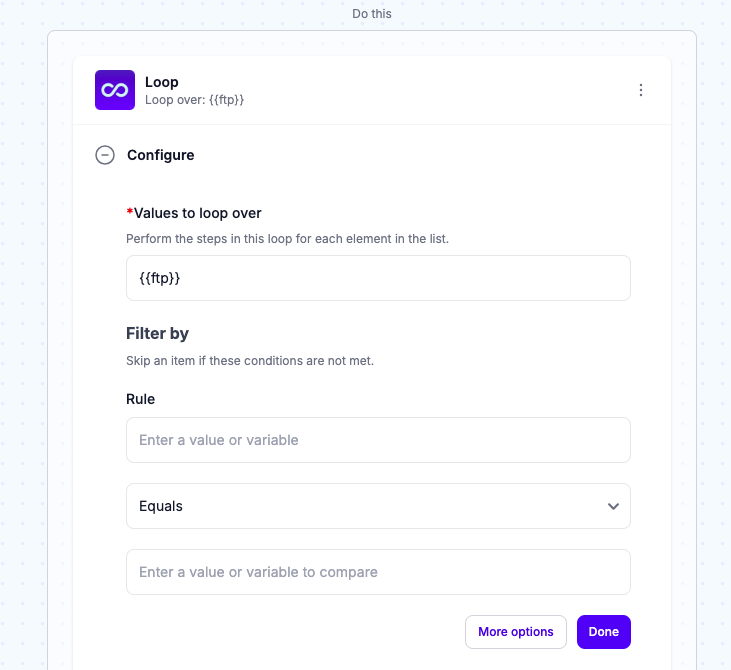Open the Equals operator dropdown
Viewport: 731px width, 670px height.
[x=378, y=506]
